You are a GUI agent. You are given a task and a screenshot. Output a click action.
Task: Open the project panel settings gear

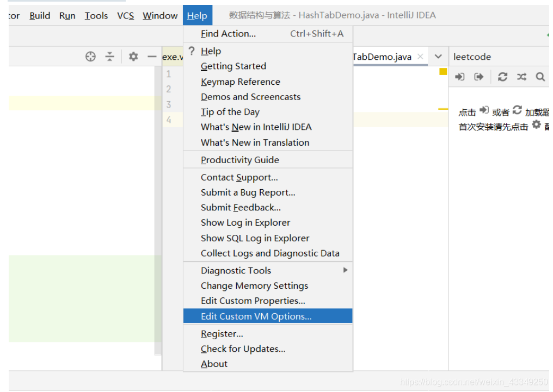tap(133, 57)
